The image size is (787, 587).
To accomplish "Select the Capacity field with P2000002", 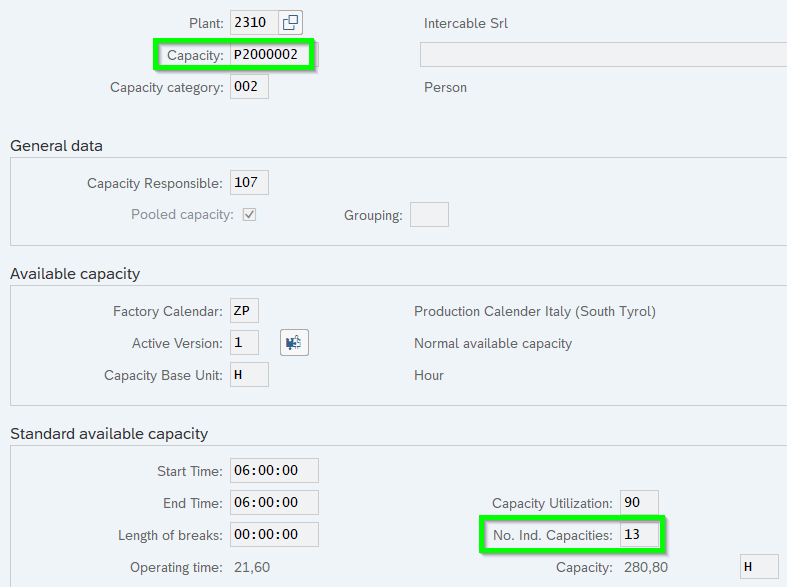I will pos(270,55).
